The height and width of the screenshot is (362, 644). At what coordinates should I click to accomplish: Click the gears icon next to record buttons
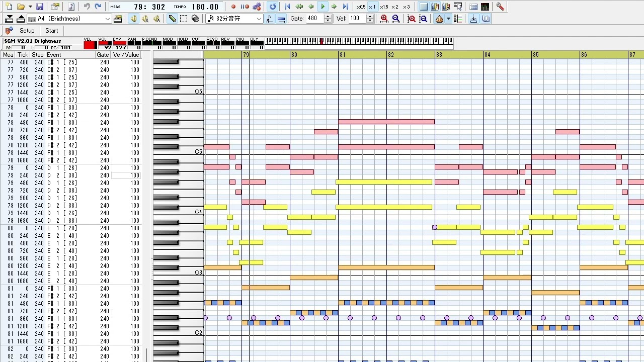257,7
